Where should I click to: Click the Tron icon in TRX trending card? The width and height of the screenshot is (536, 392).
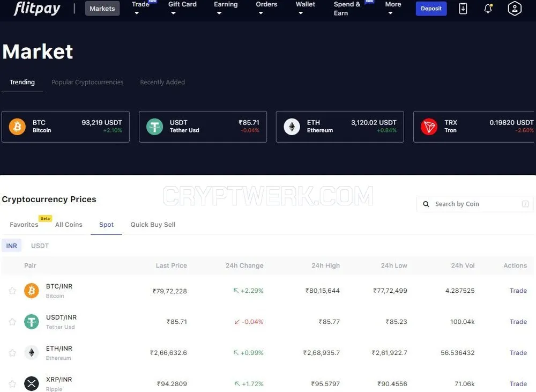(x=429, y=127)
